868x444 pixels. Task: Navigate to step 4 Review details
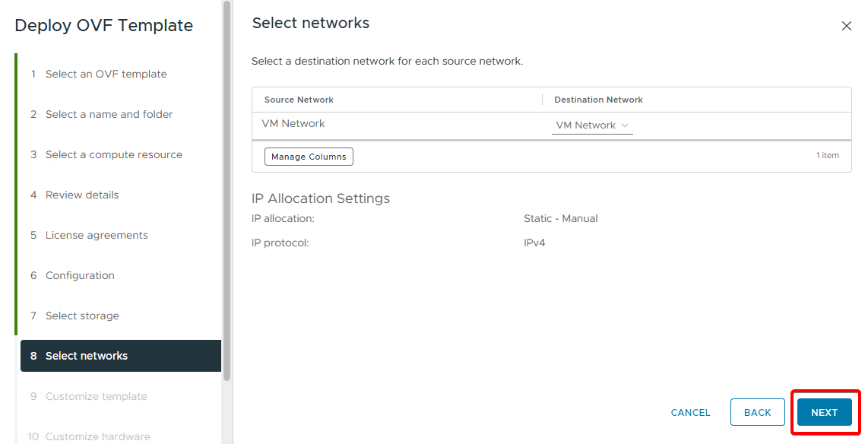pyautogui.click(x=82, y=195)
